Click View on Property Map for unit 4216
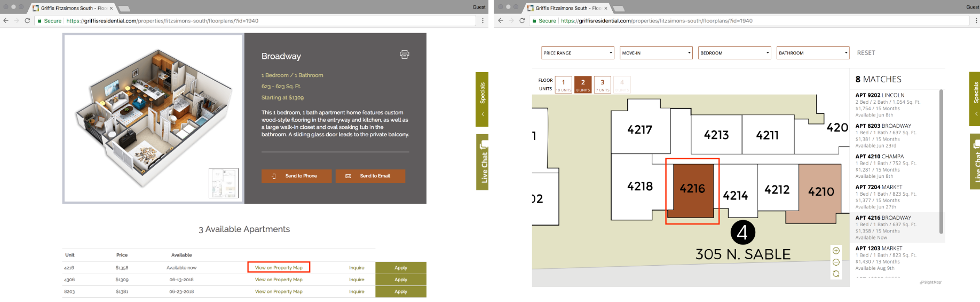The width and height of the screenshot is (980, 302). pyautogui.click(x=279, y=267)
